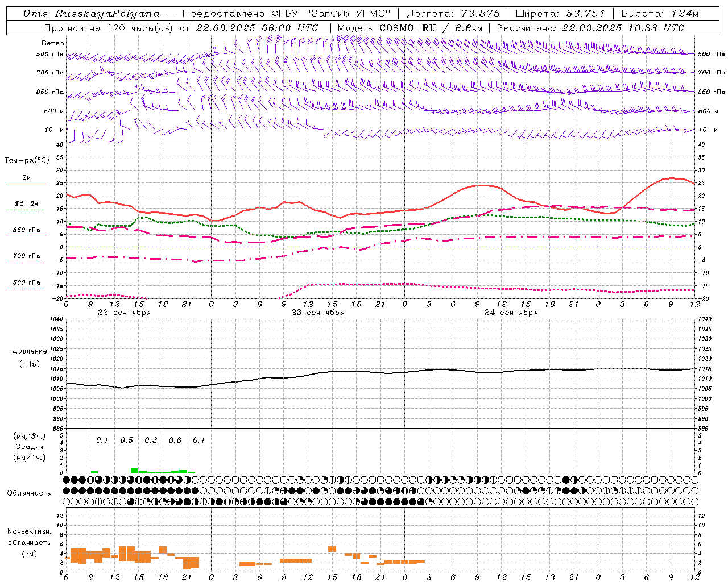The height and width of the screenshot is (582, 728).
Task: Select the Td 2м dew point legend entry
Action: [27, 203]
